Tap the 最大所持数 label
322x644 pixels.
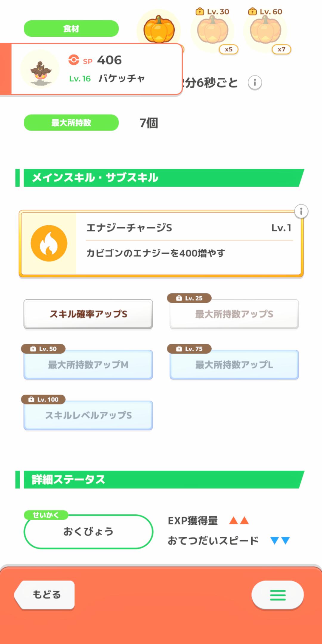(x=71, y=123)
